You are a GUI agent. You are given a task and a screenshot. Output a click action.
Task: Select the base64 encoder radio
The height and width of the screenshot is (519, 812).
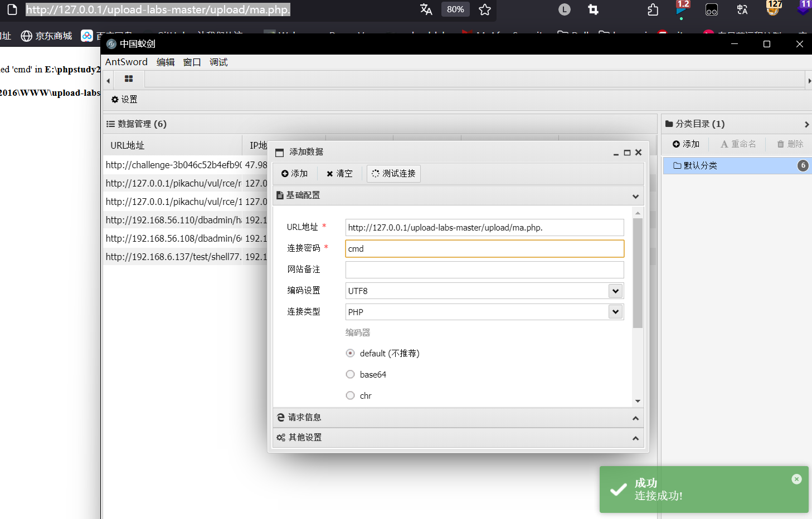tap(350, 374)
